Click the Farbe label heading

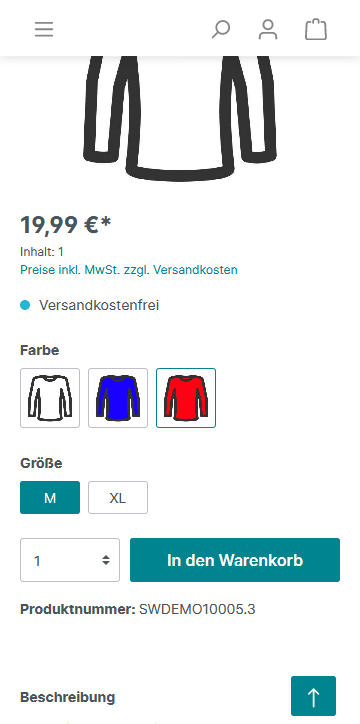(40, 350)
